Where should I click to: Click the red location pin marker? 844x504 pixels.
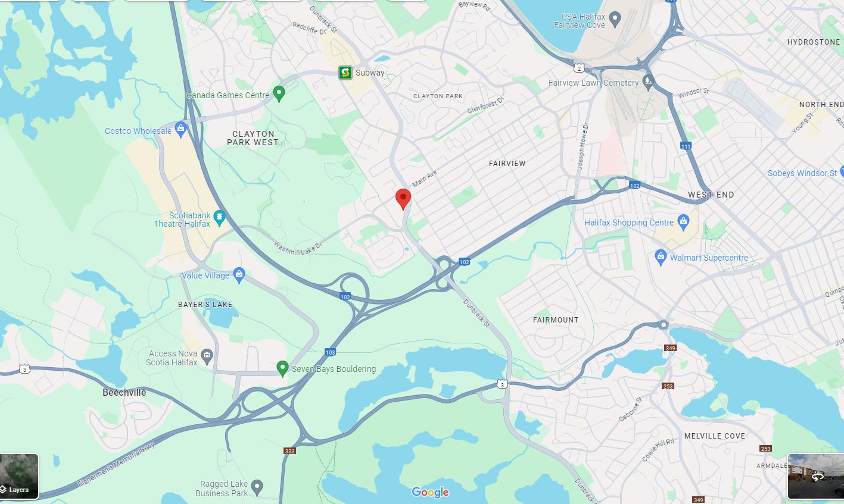click(403, 199)
